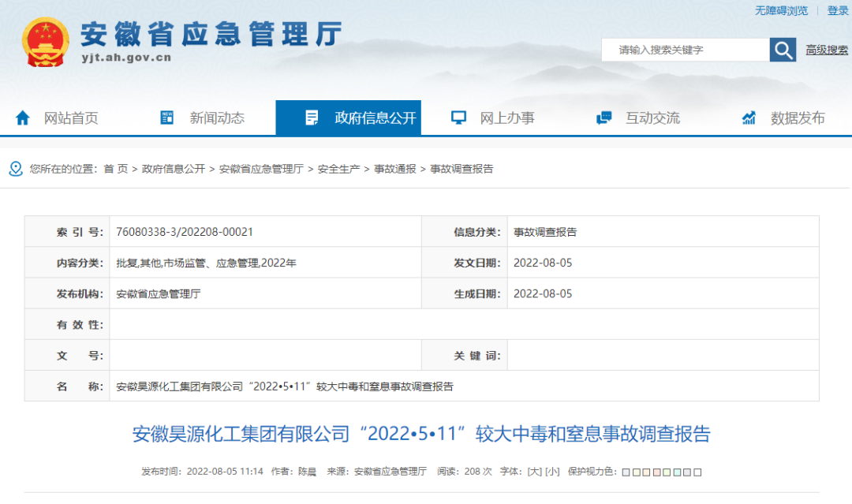Select the light gray-lavender eye-protection swatch
Screen dimensions: 852x504
pyautogui.click(x=687, y=472)
